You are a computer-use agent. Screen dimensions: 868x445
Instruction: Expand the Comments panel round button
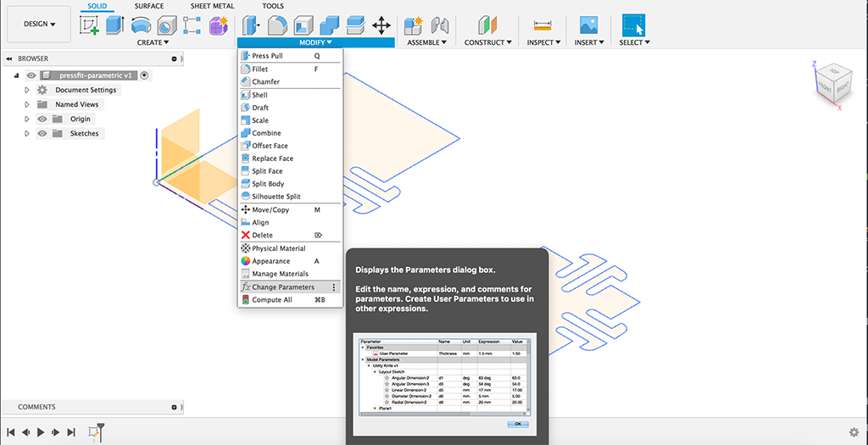tap(175, 407)
